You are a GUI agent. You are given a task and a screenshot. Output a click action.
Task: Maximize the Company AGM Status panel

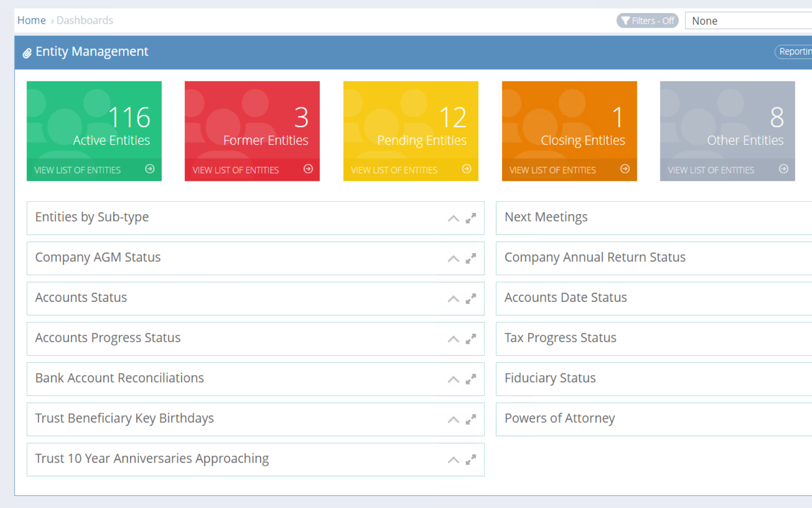(471, 259)
